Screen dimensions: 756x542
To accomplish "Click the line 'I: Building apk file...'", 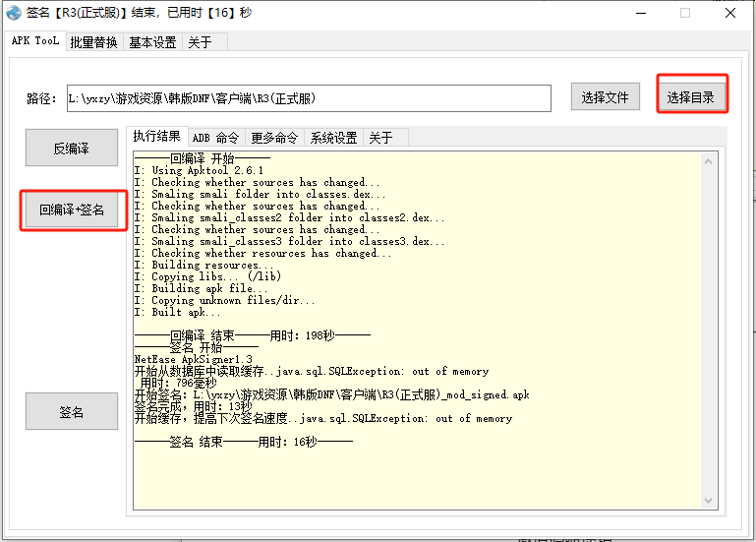I will click(201, 288).
